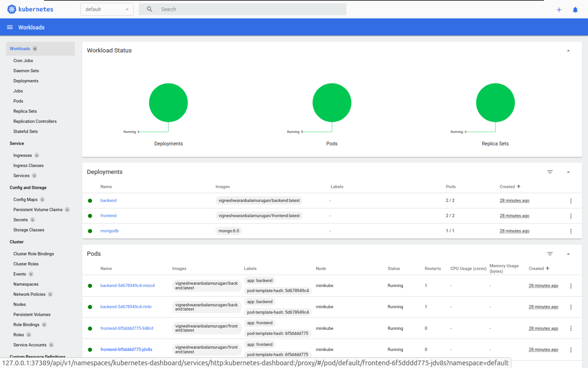This screenshot has width=588, height=368.
Task: Click 'app: backend' label on mtxc4 pod
Action: [260, 280]
